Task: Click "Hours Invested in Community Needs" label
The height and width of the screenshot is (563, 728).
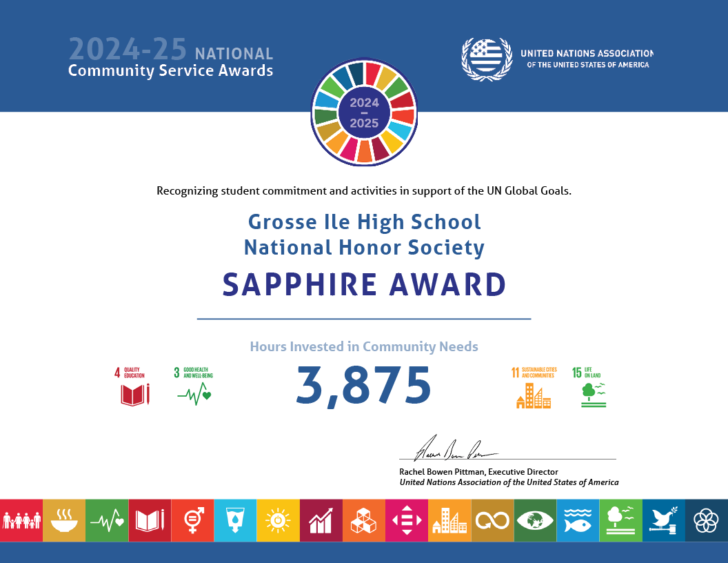Action: click(x=364, y=346)
